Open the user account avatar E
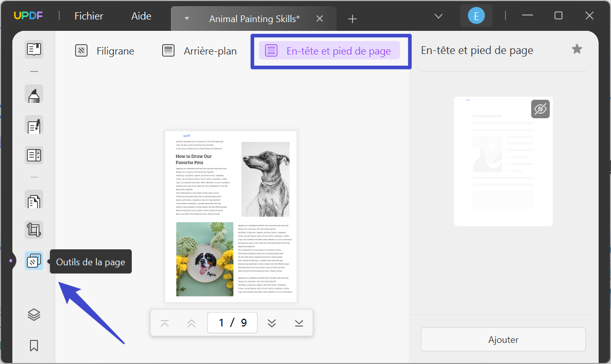Screen dimensions: 611x364 point(476,16)
